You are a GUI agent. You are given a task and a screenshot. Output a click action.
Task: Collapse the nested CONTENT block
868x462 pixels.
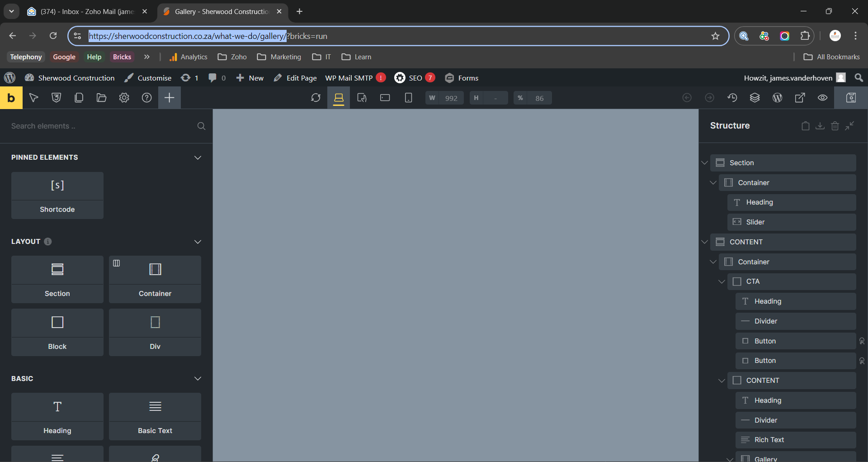tap(722, 381)
